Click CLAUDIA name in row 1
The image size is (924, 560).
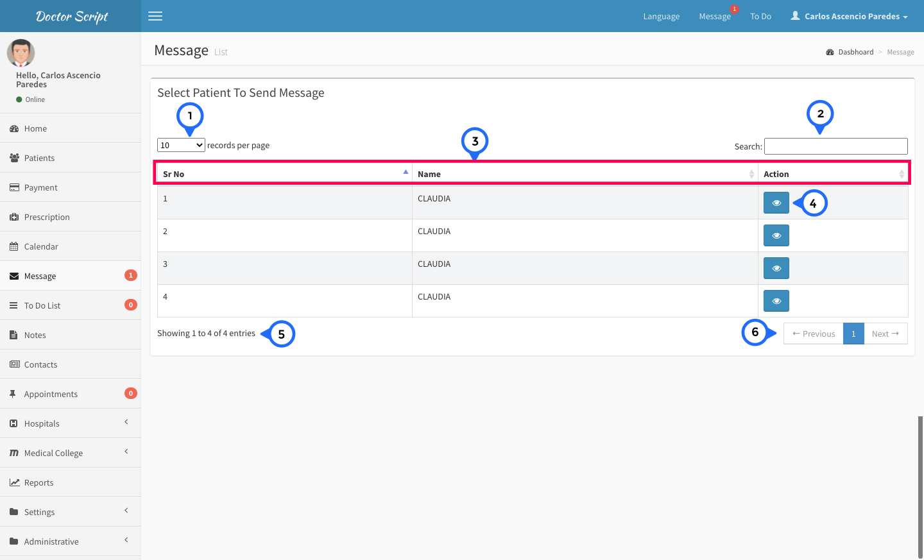coord(434,198)
